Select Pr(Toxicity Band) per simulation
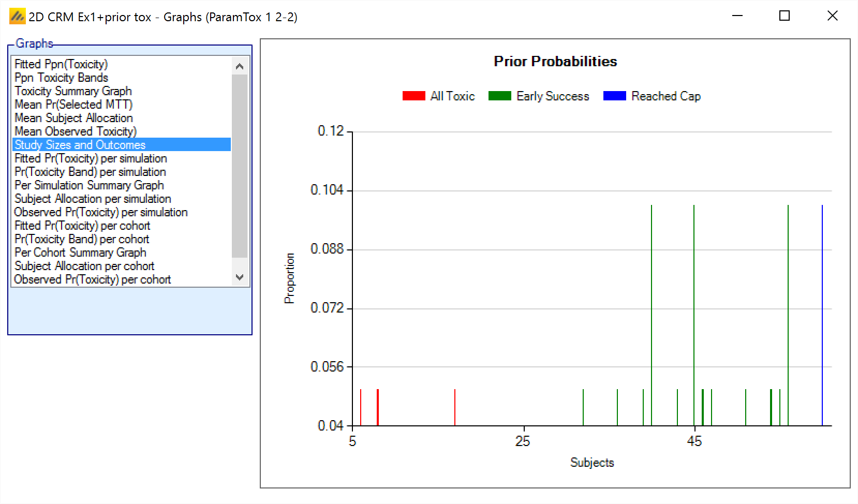This screenshot has height=504, width=858. coord(90,172)
